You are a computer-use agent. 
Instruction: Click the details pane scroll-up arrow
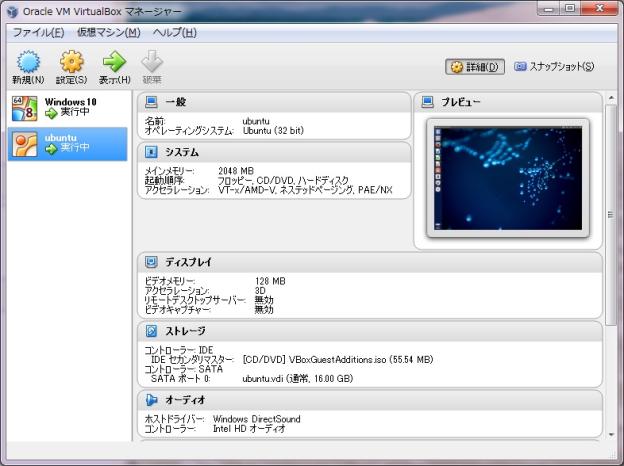(611, 98)
